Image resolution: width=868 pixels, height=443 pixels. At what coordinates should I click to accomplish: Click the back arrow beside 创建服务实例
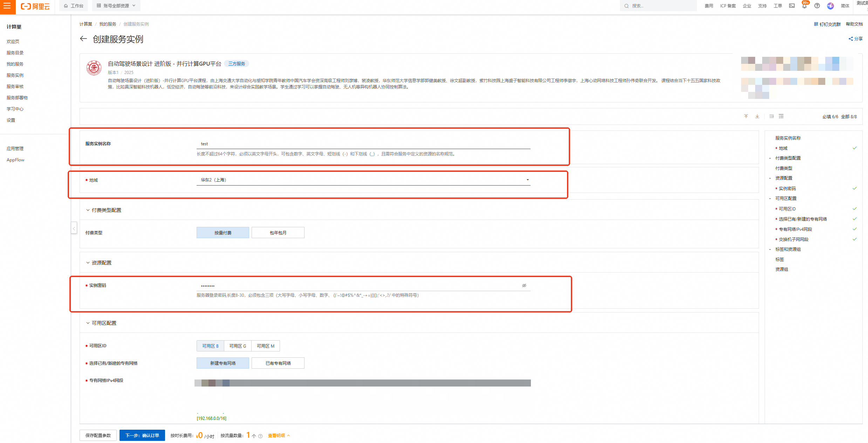click(x=83, y=39)
